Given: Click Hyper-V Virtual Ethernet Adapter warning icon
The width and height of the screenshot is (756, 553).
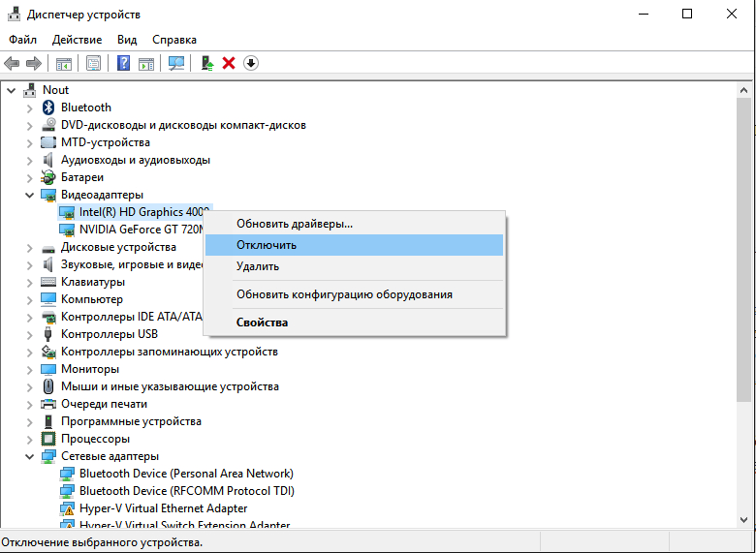Looking at the screenshot, I should pos(67,508).
